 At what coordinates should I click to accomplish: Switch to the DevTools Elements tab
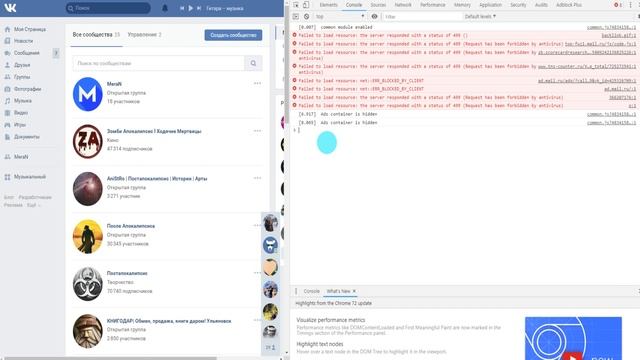click(x=329, y=5)
